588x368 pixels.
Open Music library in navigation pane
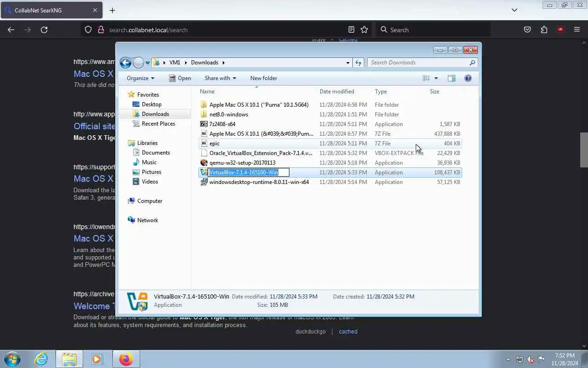[149, 162]
